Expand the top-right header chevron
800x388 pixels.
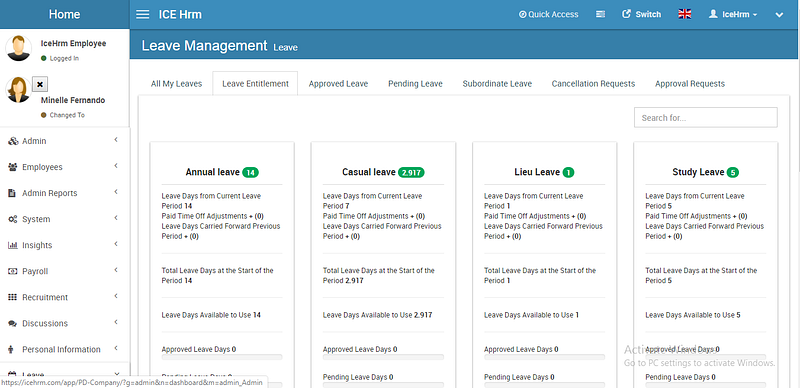(779, 15)
